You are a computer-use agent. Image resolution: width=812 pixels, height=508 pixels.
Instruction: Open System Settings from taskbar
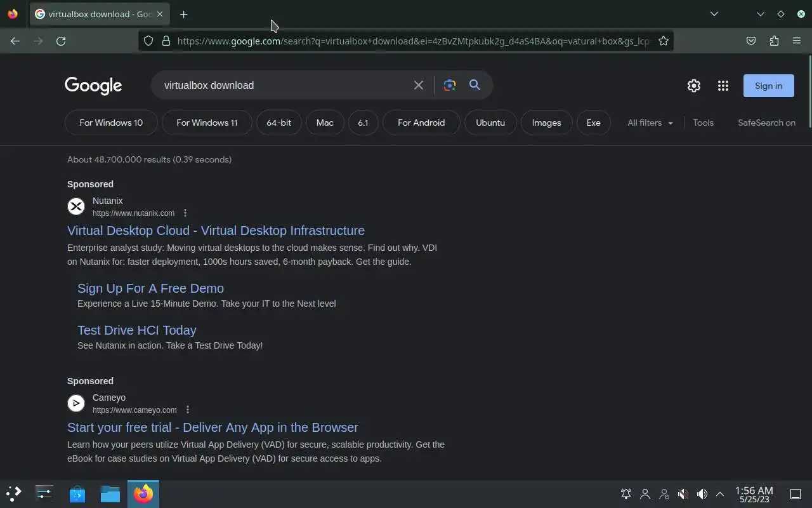(x=44, y=494)
